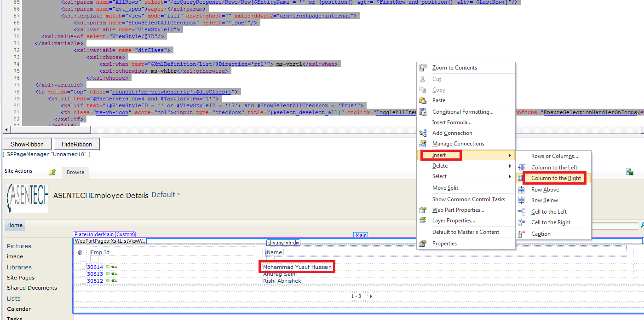Expand the Select submenu
The image size is (644, 320).
[x=439, y=176]
